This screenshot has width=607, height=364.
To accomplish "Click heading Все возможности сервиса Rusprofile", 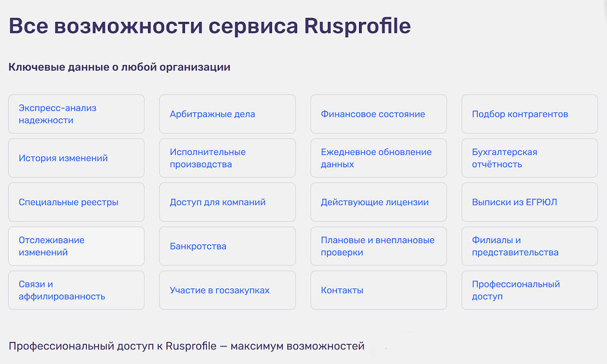I will point(210,26).
